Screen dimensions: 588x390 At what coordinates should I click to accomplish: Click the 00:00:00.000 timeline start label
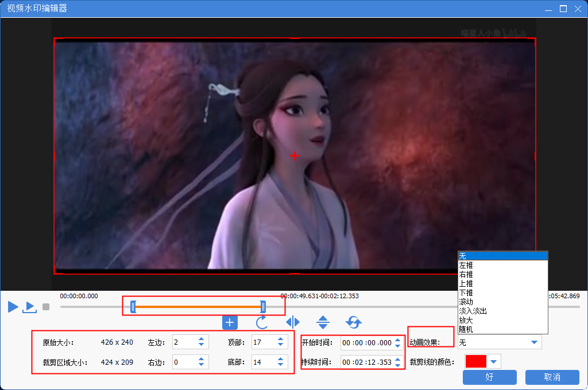tap(79, 296)
